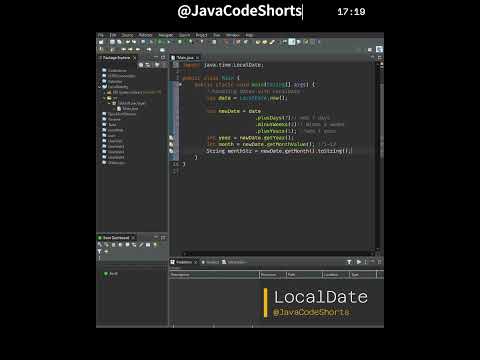Click the filter icon in Boot Dashboard
The width and height of the screenshot is (480, 360).
click(x=99, y=251)
